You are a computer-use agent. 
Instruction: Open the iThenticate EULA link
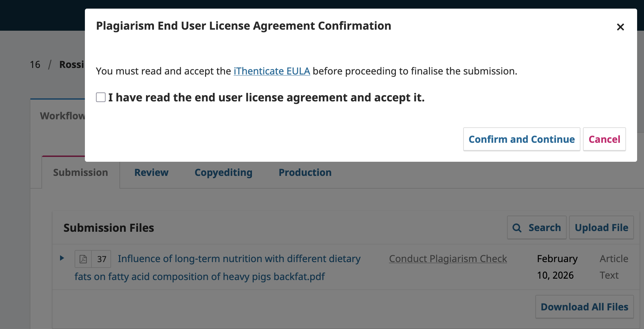tap(272, 71)
